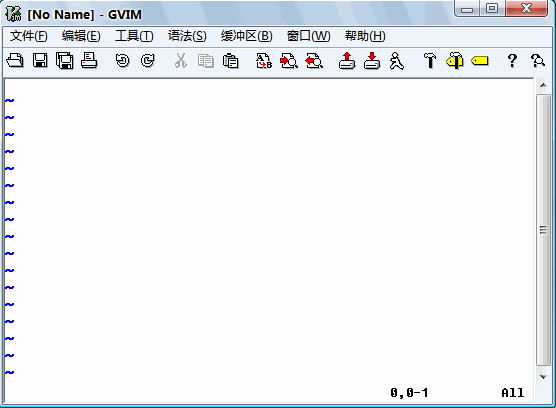Click the All indicator in ruler
The width and height of the screenshot is (556, 408).
coord(513,392)
